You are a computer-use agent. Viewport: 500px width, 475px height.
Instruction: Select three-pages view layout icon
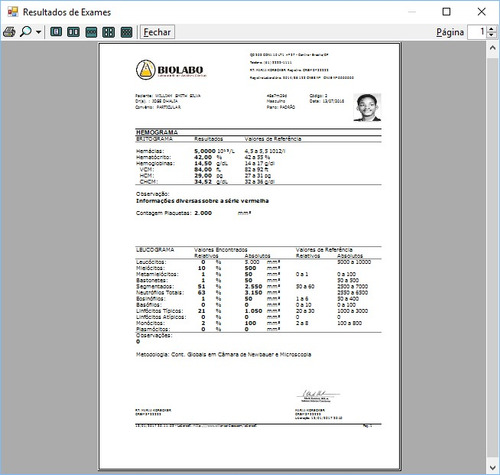[91, 32]
